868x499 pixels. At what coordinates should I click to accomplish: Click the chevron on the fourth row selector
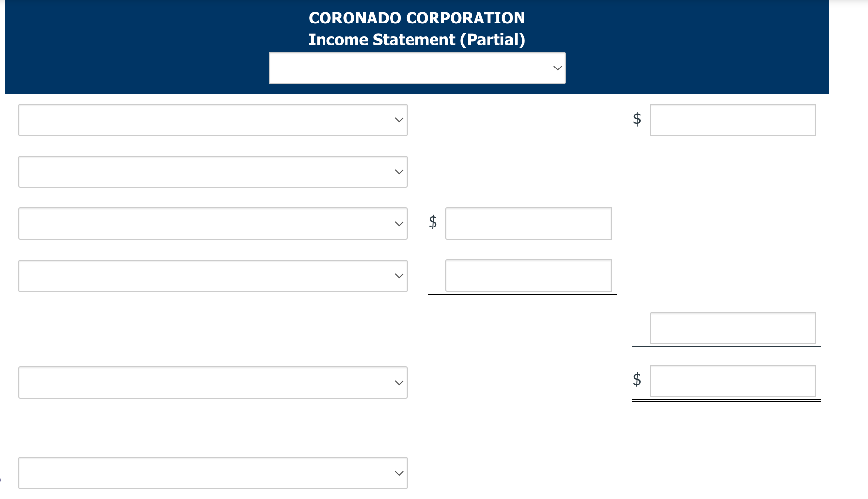399,275
